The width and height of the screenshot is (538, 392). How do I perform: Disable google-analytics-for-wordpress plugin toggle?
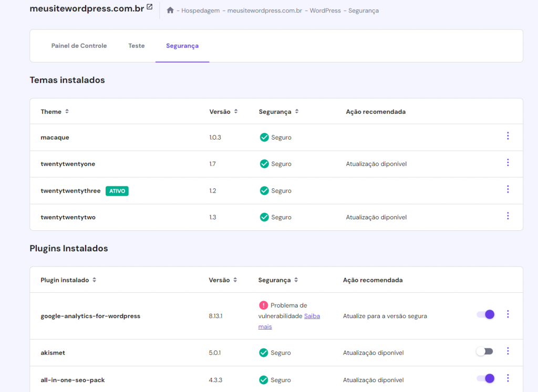pos(485,314)
